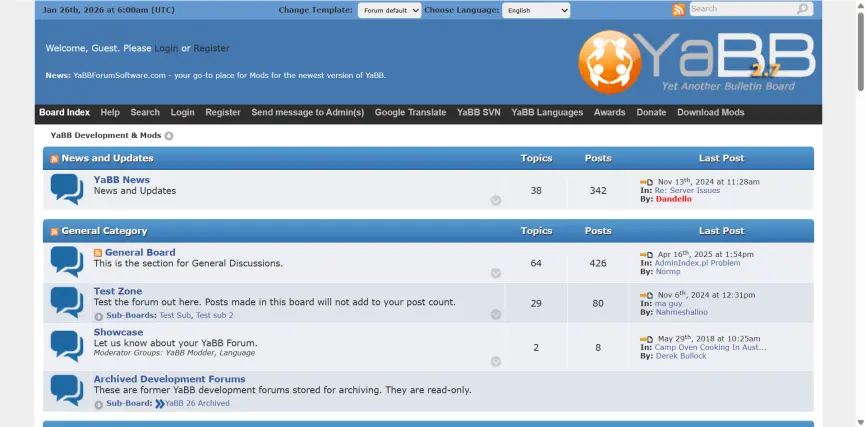Screen dimensions: 866x427
Task: Choose Login in the navigation bar
Action: coord(182,112)
